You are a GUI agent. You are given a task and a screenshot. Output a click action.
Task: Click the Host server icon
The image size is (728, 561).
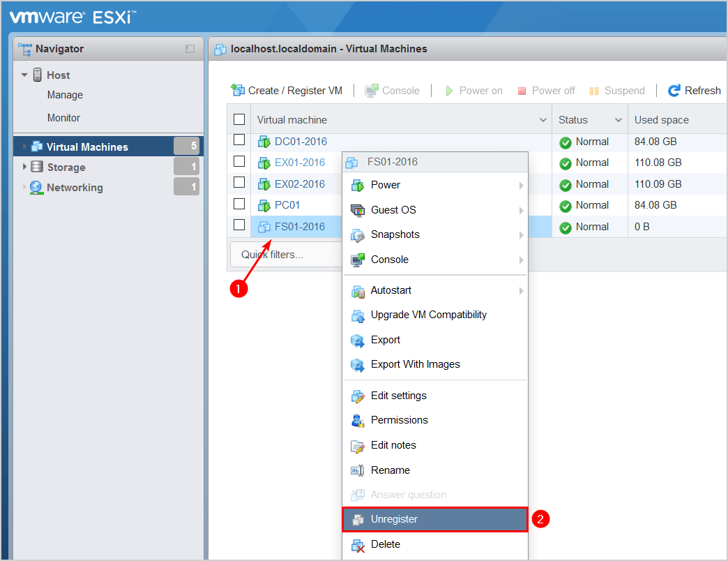tap(38, 75)
